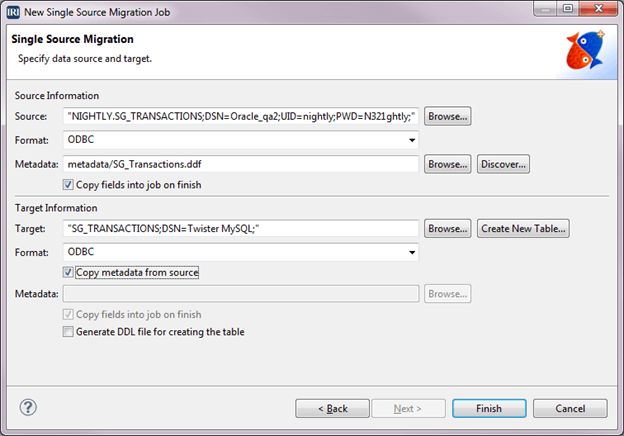Uncheck Copy metadata from source
624x436 pixels.
pyautogui.click(x=68, y=272)
